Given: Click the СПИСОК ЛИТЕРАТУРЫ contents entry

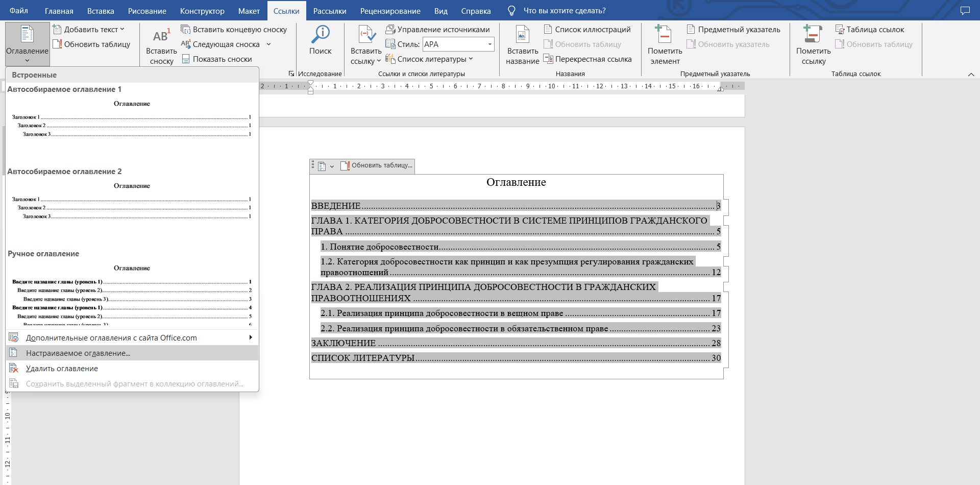Looking at the screenshot, I should pos(516,358).
